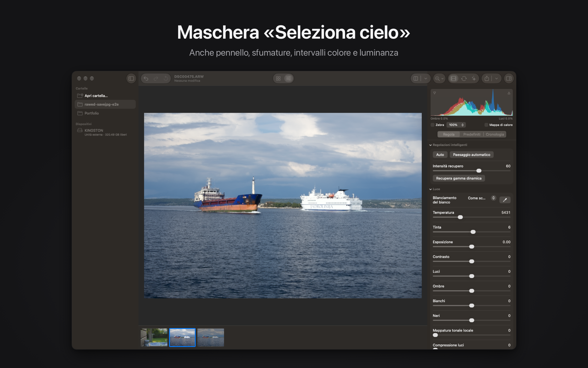588x368 pixels.
Task: Click the sync circular arrows icon
Action: pyautogui.click(x=464, y=78)
